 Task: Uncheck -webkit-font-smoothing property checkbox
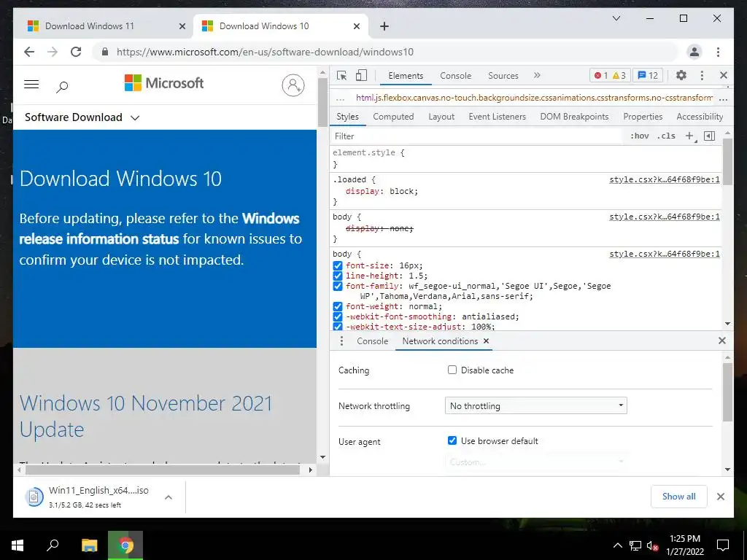coord(338,316)
